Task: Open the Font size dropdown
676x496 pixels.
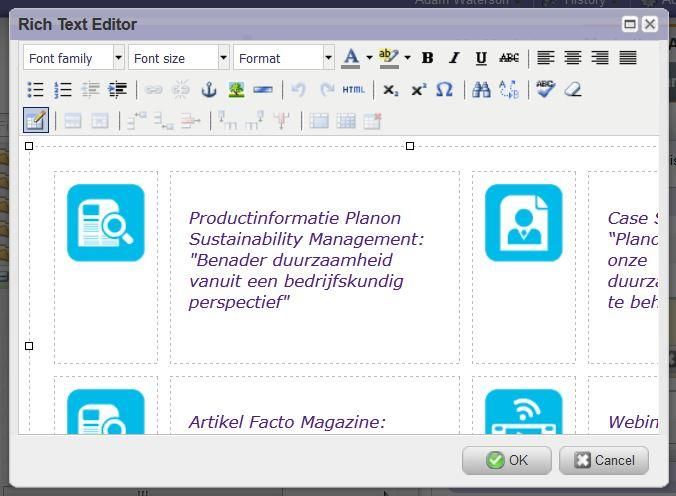Action: pyautogui.click(x=178, y=58)
